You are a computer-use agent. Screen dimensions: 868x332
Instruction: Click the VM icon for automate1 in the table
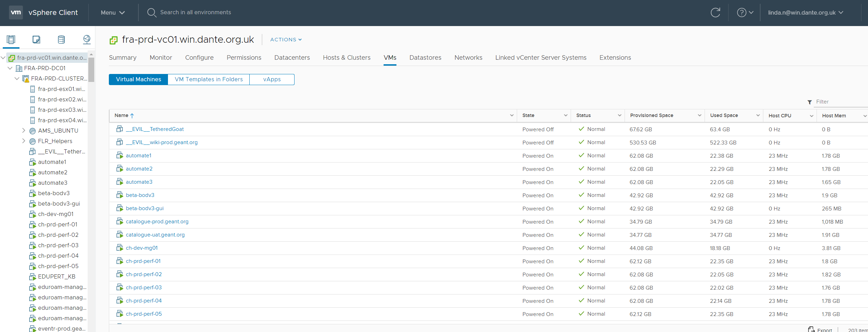coord(120,155)
